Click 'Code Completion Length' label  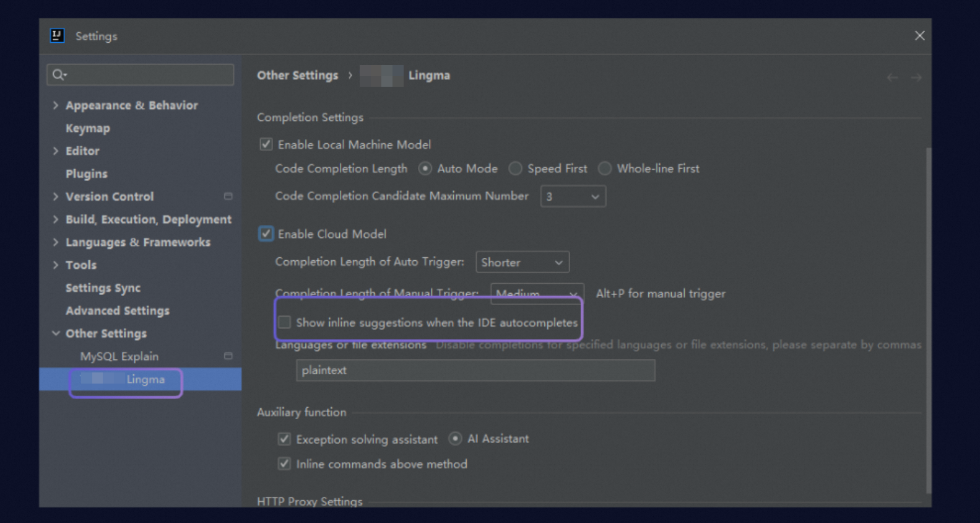pyautogui.click(x=341, y=169)
